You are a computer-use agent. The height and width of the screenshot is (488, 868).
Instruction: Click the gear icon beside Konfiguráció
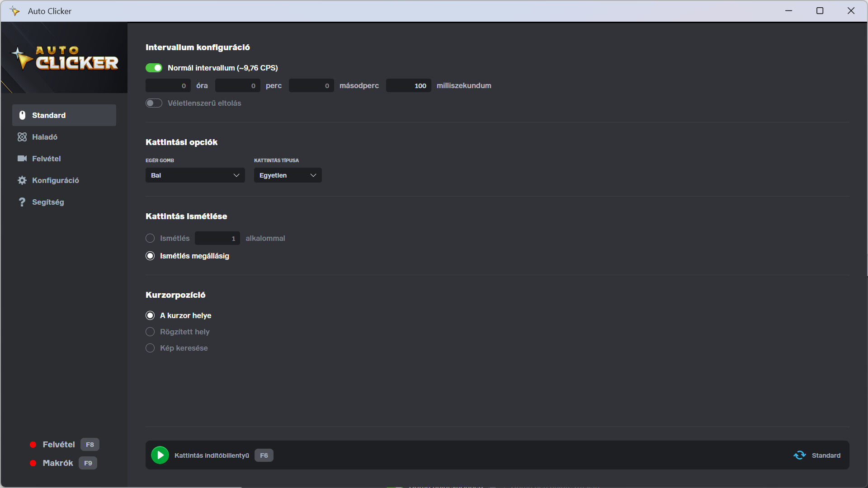22,180
